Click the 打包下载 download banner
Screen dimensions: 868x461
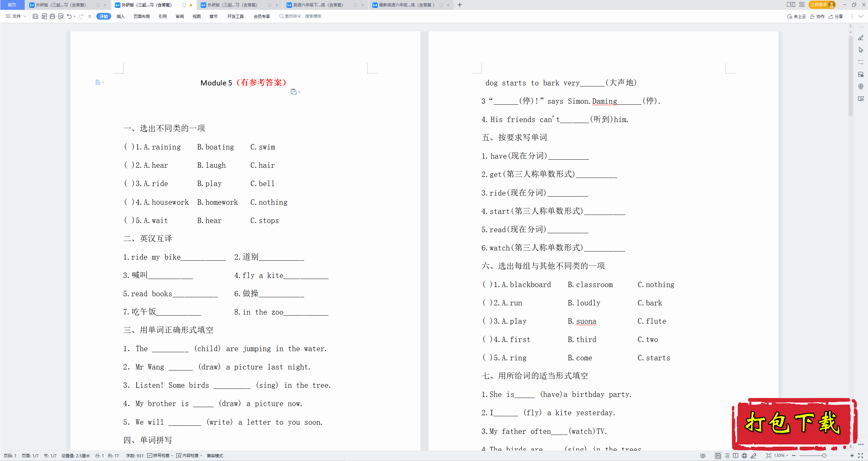point(794,423)
